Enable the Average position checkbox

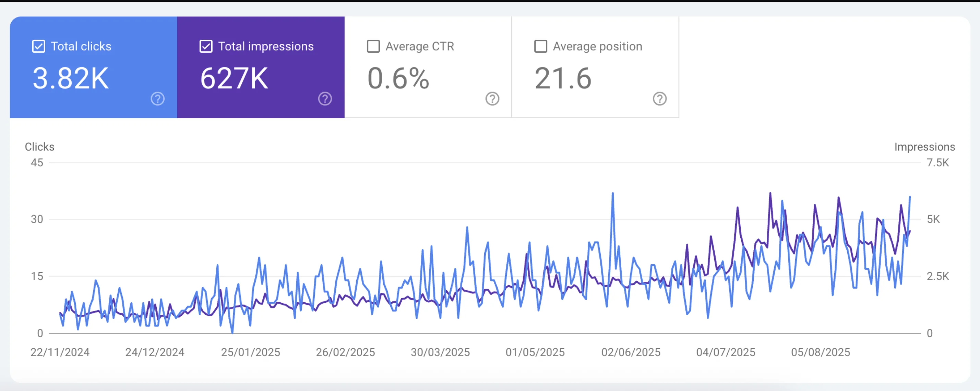pyautogui.click(x=541, y=46)
